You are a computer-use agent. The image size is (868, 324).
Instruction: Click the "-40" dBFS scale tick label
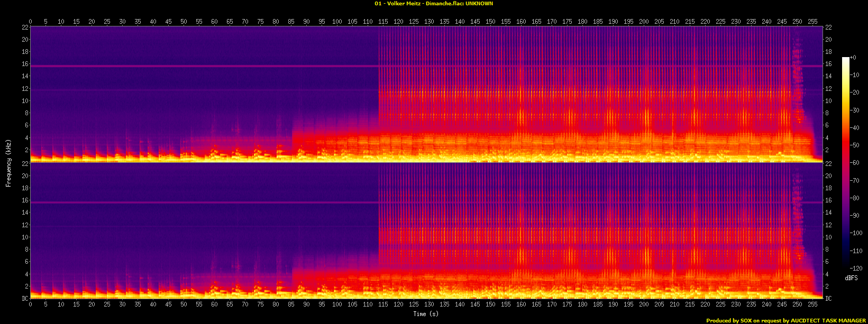(855, 127)
